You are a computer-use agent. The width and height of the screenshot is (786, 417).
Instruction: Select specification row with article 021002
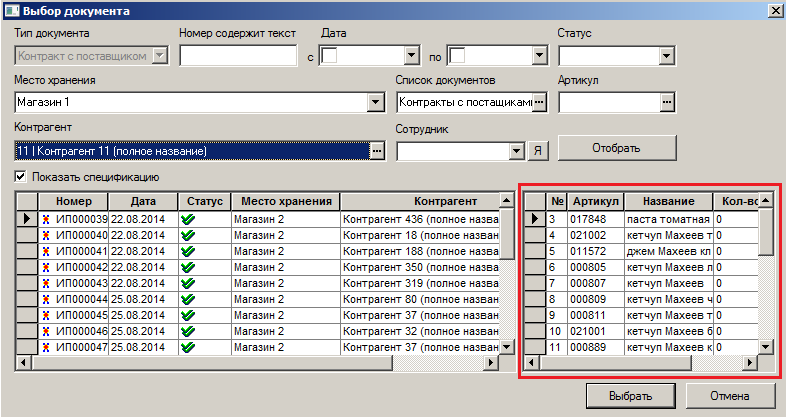point(641,235)
